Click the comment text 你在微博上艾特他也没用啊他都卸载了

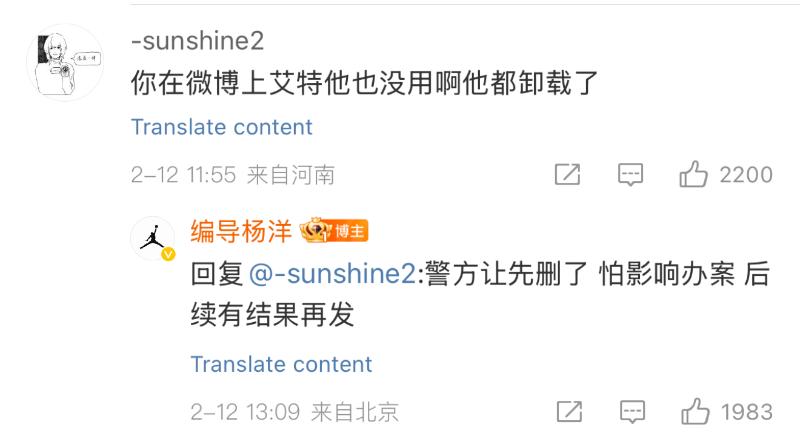click(x=364, y=82)
